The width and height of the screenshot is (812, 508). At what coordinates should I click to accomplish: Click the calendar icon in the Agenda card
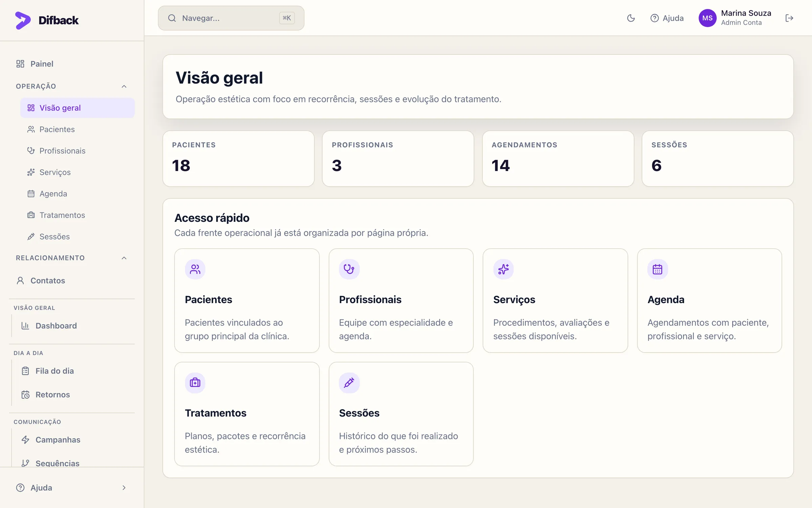click(657, 269)
